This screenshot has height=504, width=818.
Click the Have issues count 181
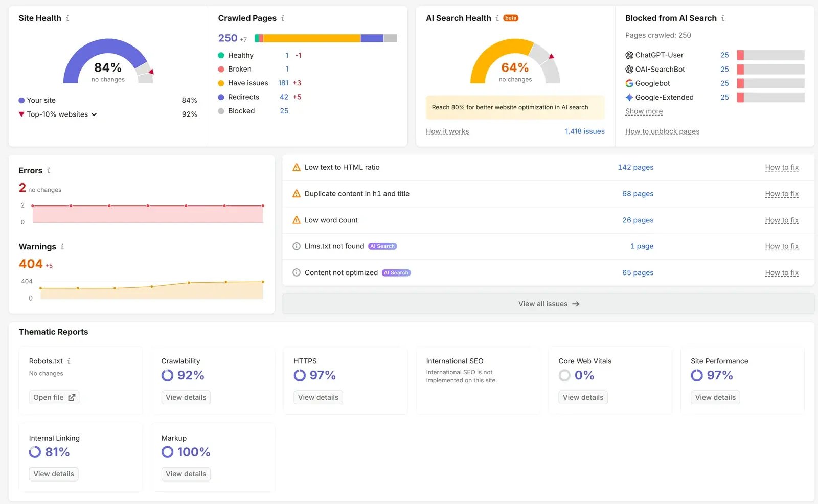pyautogui.click(x=283, y=83)
